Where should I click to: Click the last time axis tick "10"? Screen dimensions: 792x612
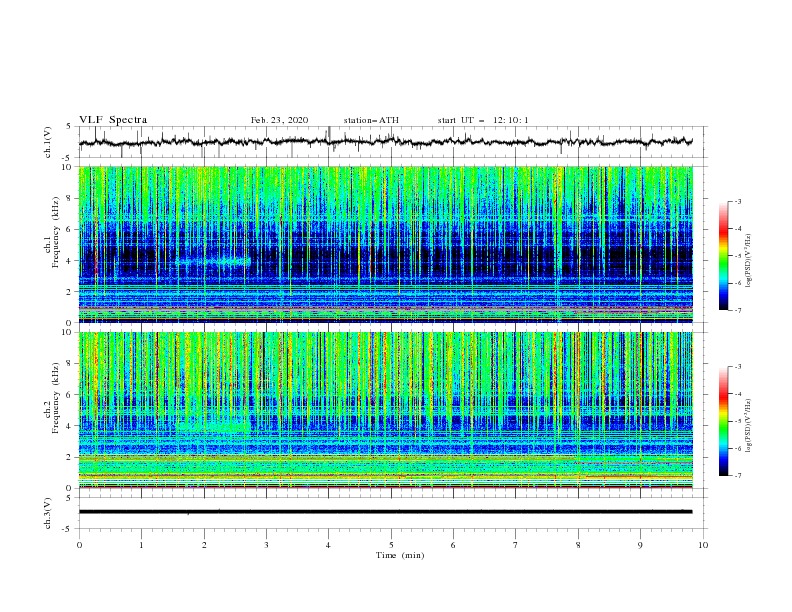coord(703,545)
